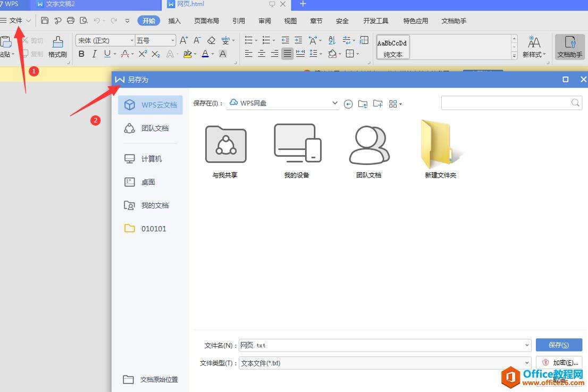588x392 pixels.
Task: Toggle center alignment
Action: click(262, 54)
